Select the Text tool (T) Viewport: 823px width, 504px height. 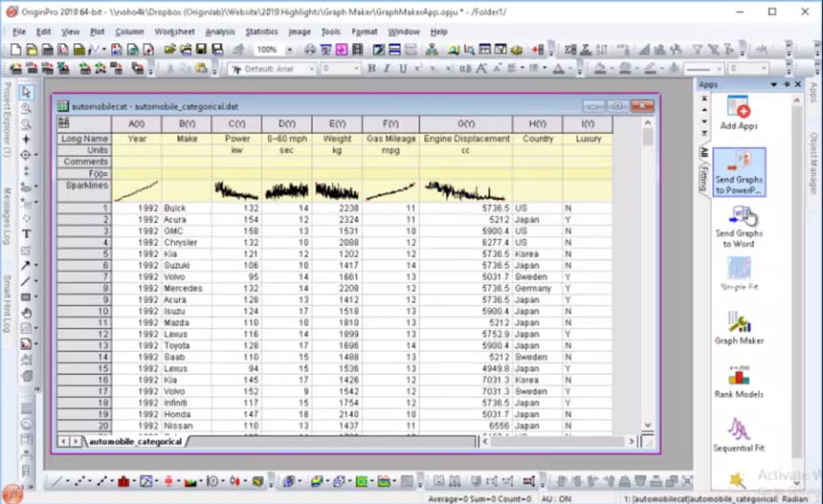point(26,234)
